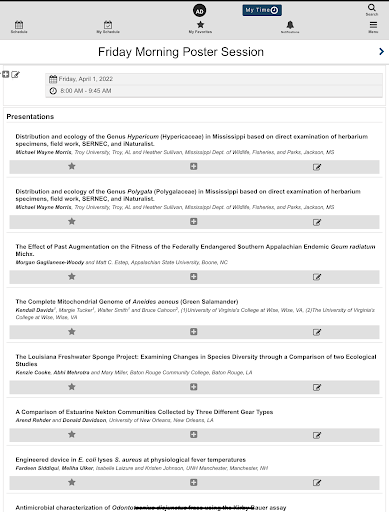Write note for E. coli lyses presentation
This screenshot has width=389, height=512.
click(317, 483)
